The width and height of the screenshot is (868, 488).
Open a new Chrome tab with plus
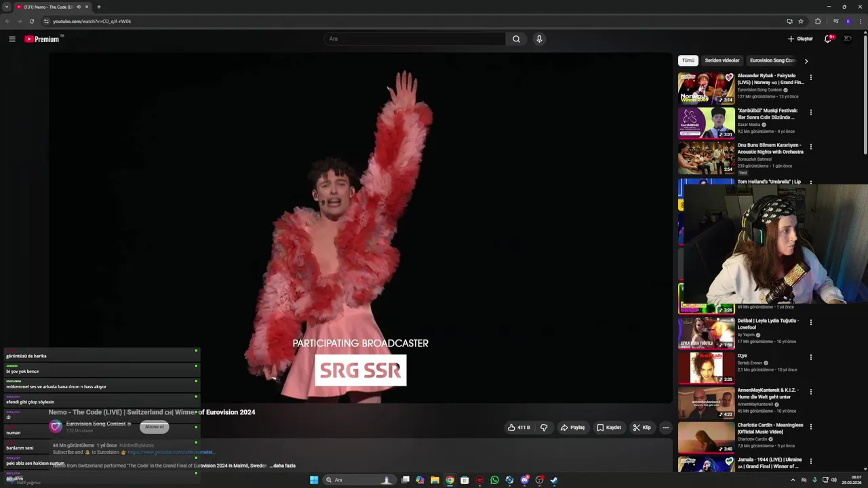(98, 7)
